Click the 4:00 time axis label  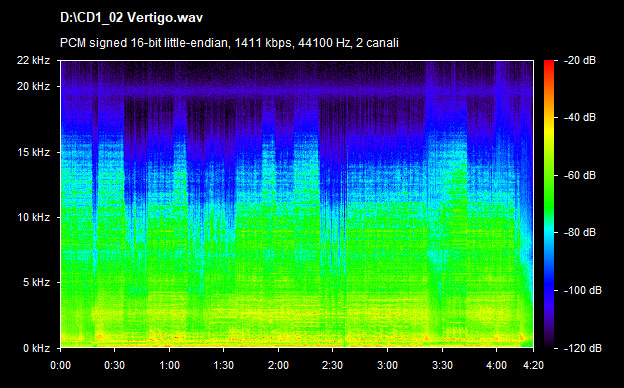tap(496, 365)
